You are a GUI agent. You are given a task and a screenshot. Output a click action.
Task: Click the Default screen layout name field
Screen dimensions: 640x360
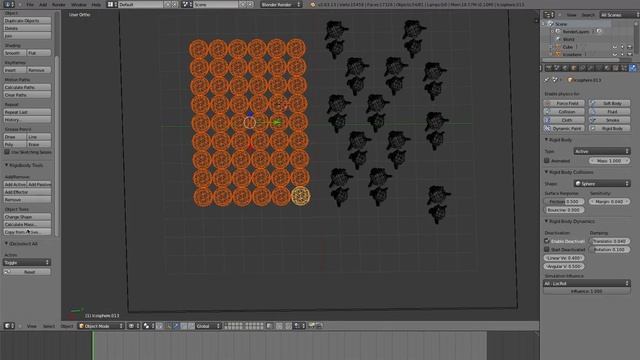140,4
